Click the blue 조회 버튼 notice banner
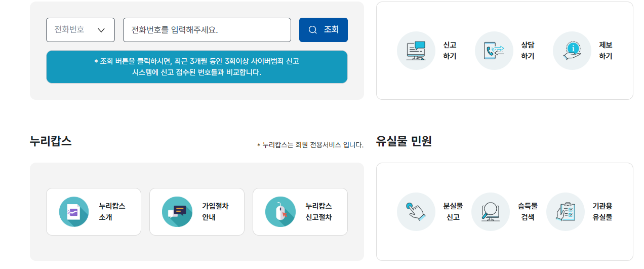The image size is (644, 269). pos(197,67)
